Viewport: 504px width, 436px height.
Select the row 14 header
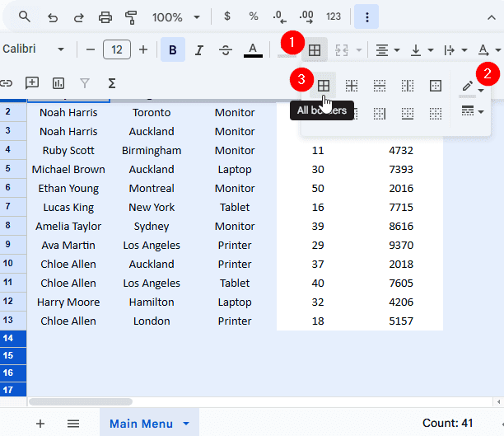(x=13, y=339)
